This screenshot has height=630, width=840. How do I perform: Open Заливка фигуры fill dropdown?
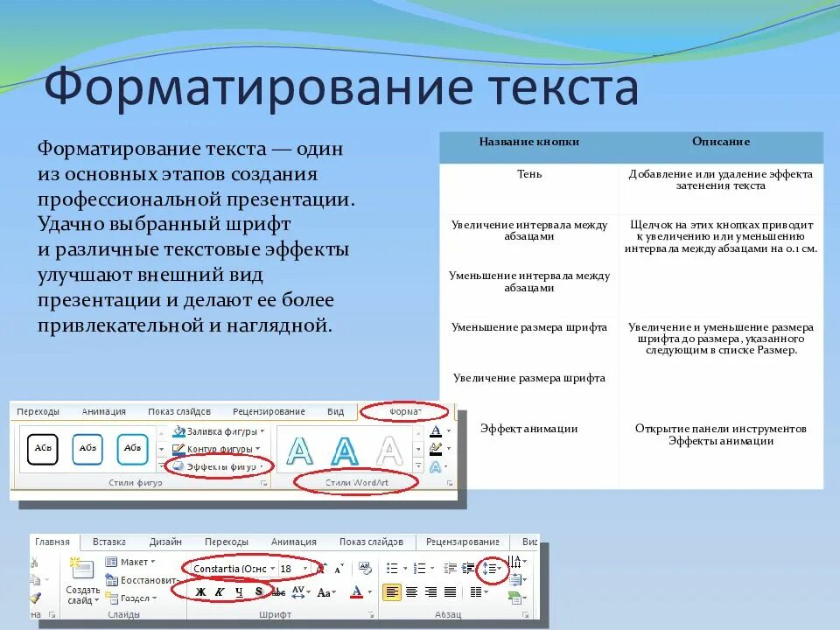219,431
